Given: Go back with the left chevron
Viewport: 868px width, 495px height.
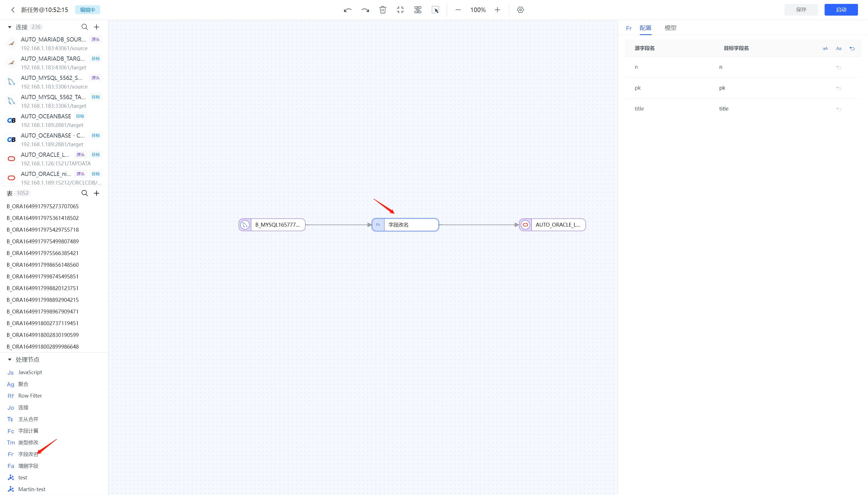Looking at the screenshot, I should tap(13, 10).
